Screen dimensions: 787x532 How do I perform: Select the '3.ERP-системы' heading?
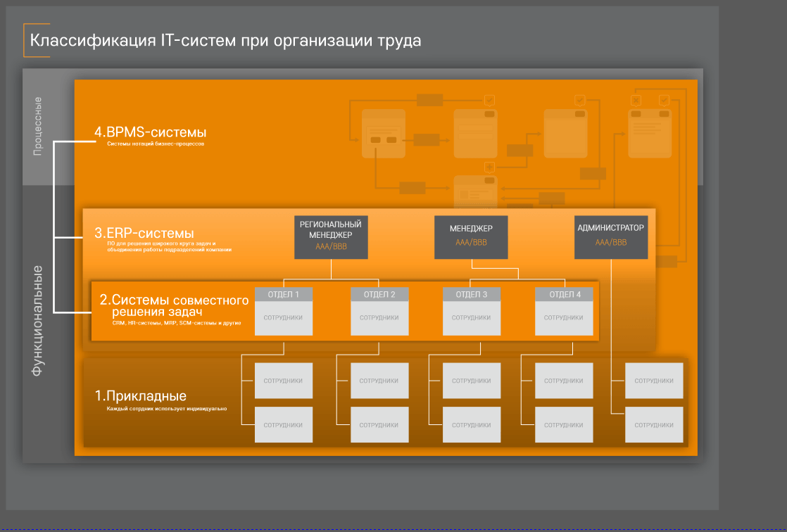[144, 234]
